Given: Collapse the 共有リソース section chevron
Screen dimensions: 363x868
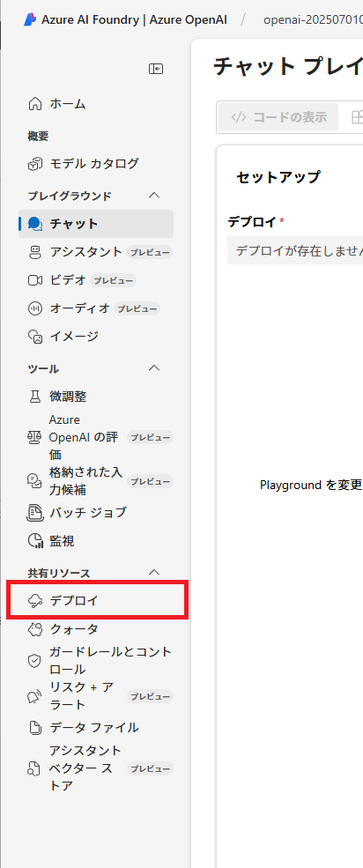Looking at the screenshot, I should [x=155, y=573].
